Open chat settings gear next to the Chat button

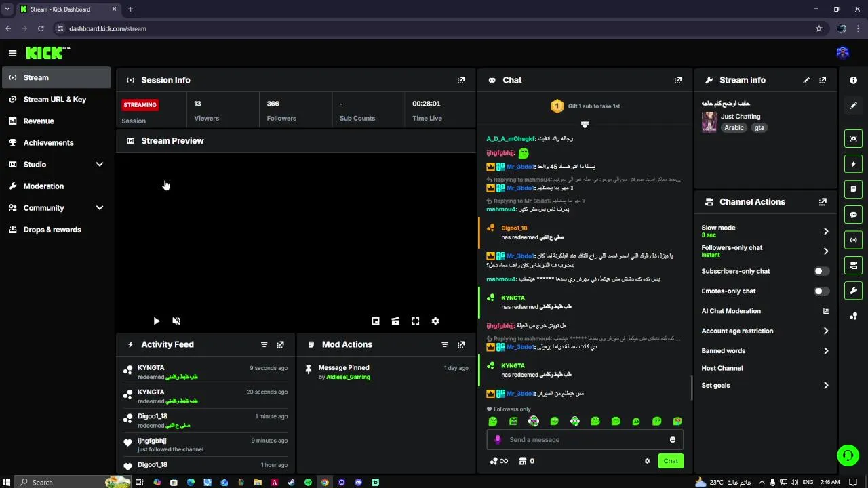pos(647,461)
